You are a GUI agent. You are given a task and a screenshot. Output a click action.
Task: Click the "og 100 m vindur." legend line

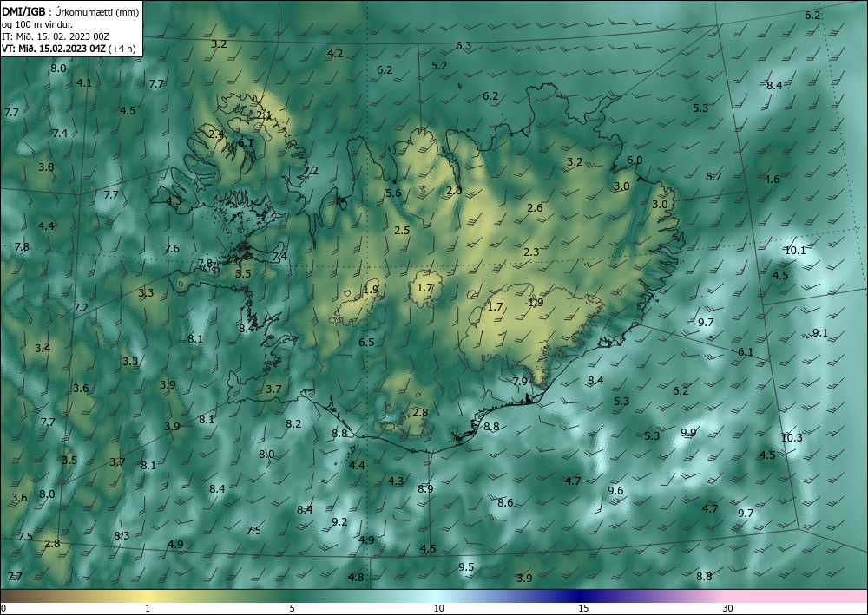pos(37,24)
